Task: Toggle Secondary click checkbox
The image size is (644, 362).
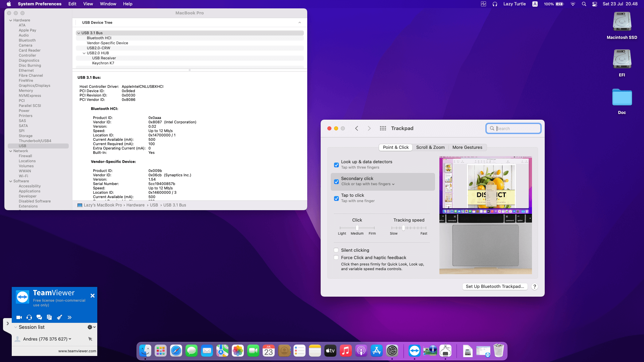Action: tap(336, 182)
